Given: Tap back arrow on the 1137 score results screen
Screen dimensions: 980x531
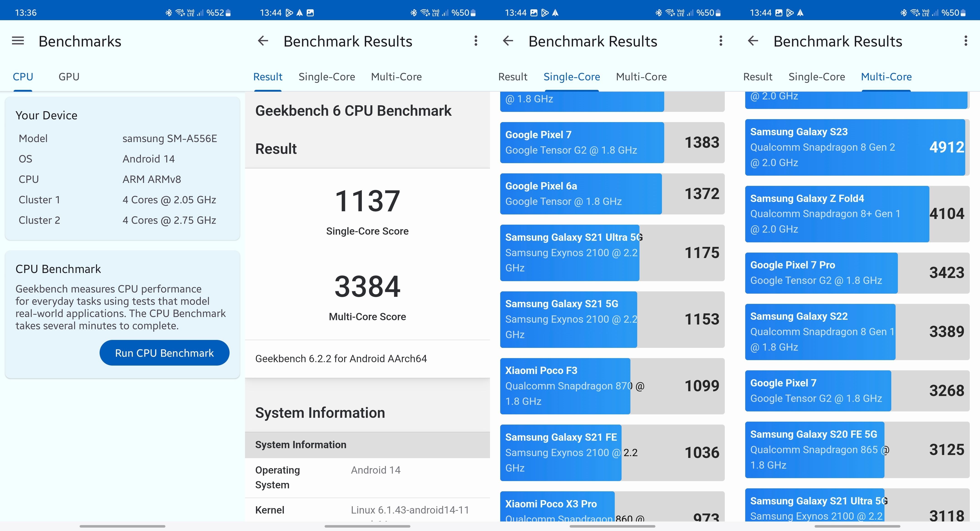Looking at the screenshot, I should click(x=263, y=41).
